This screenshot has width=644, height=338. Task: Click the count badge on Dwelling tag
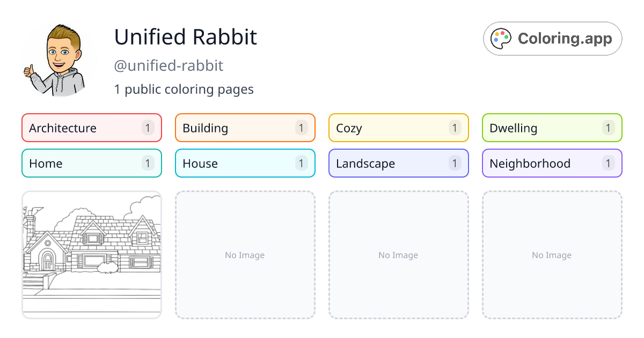tap(608, 128)
